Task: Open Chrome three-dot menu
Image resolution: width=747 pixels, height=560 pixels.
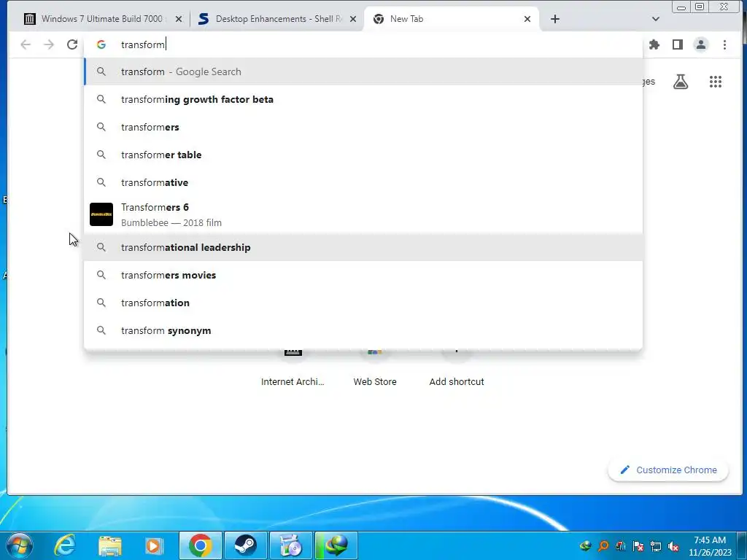Action: tap(724, 44)
